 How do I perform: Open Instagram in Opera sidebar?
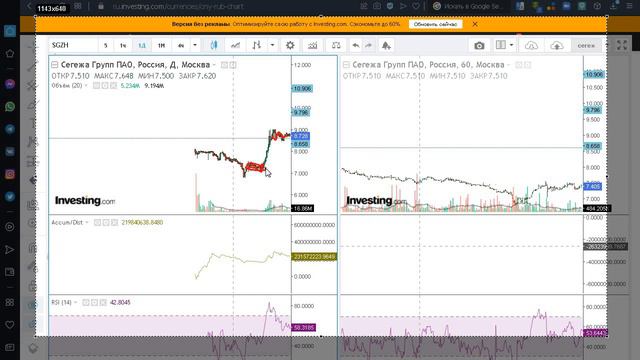click(10, 174)
